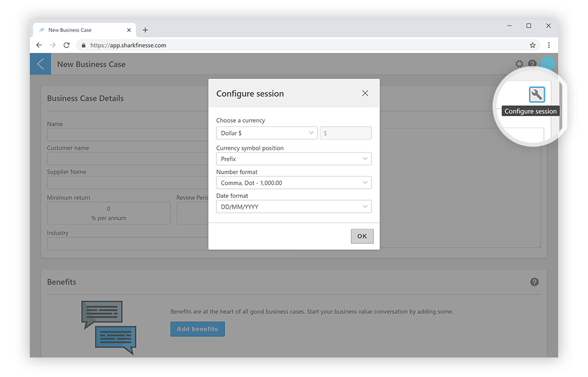
Task: Select the New Business Case browser tab
Action: coord(80,30)
